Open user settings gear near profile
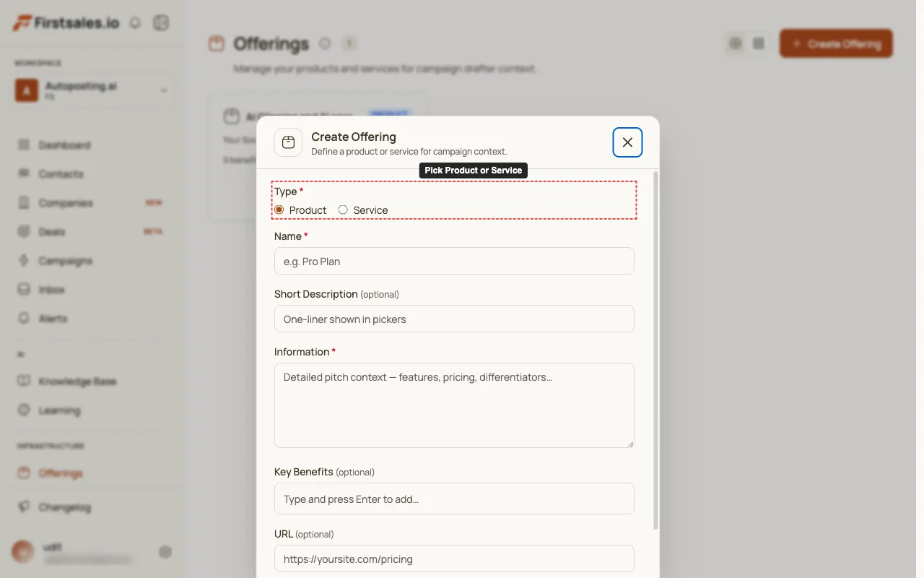This screenshot has height=578, width=924. pyautogui.click(x=165, y=552)
